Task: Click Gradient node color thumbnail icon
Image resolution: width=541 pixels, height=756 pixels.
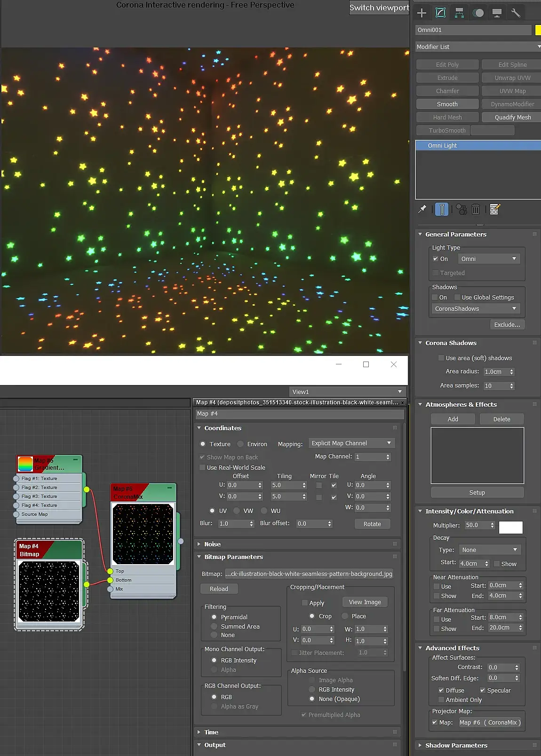Action: click(x=25, y=464)
